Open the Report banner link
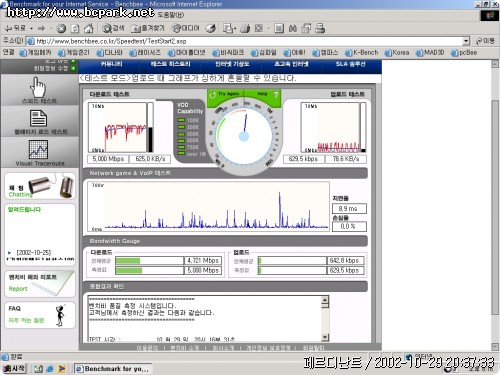 40,284
